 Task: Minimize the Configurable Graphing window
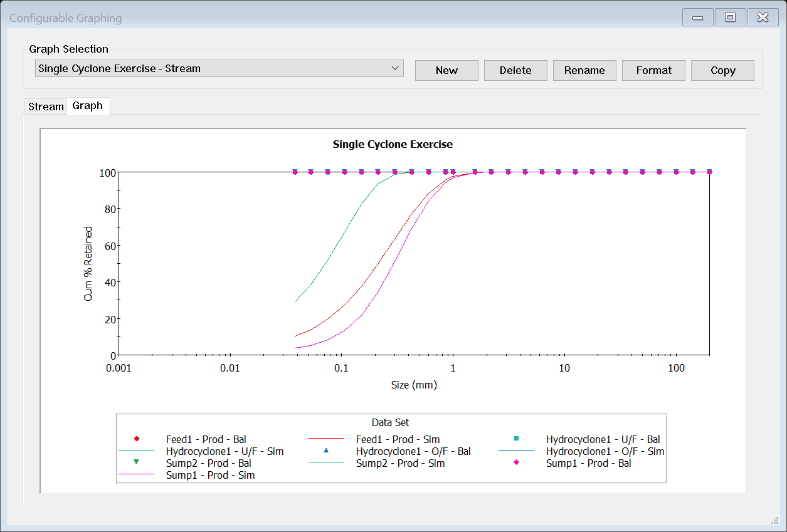tap(697, 18)
